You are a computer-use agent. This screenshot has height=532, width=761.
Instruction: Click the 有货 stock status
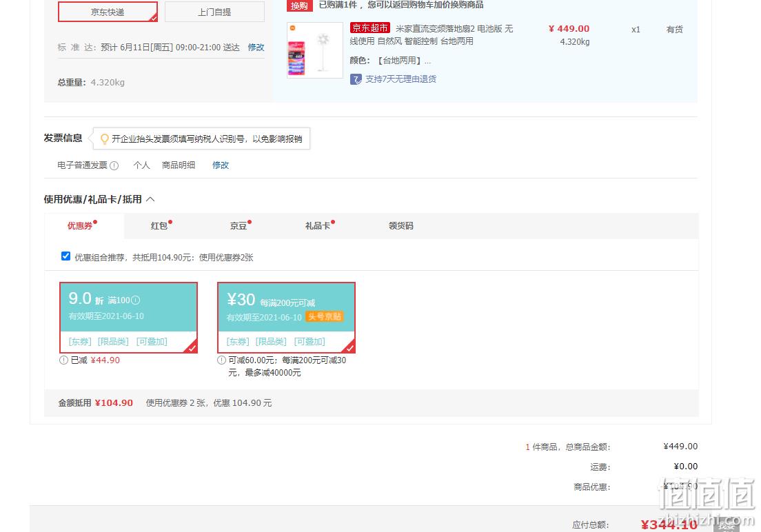pos(675,30)
